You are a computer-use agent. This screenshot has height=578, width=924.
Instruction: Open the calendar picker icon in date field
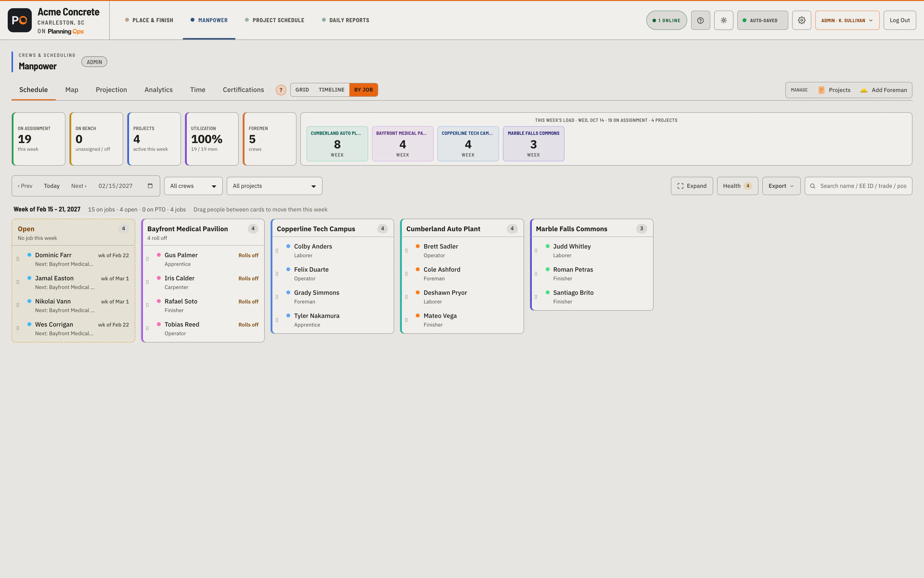pyautogui.click(x=150, y=186)
